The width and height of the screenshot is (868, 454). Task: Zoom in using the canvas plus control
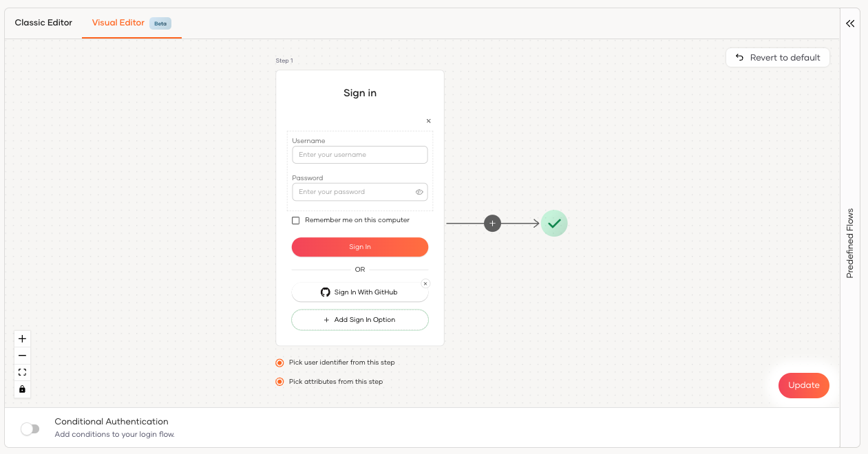[x=22, y=338]
